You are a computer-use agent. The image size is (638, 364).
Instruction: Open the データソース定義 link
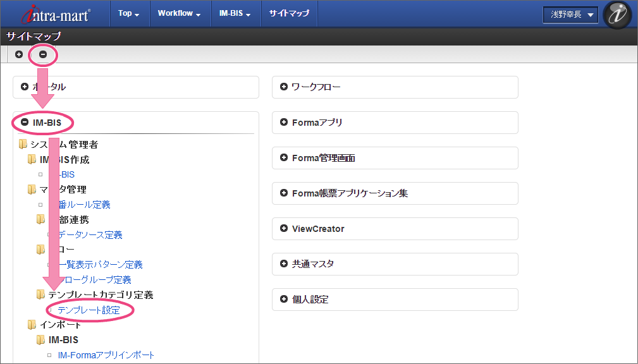(90, 234)
